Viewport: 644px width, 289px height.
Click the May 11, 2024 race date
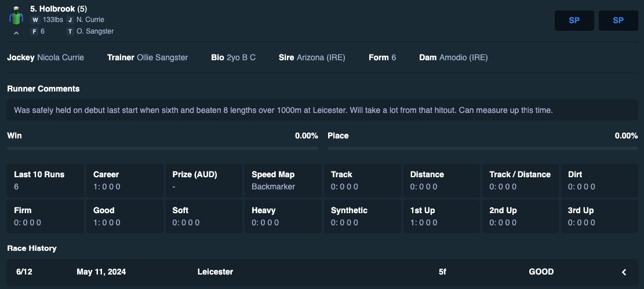coord(101,272)
